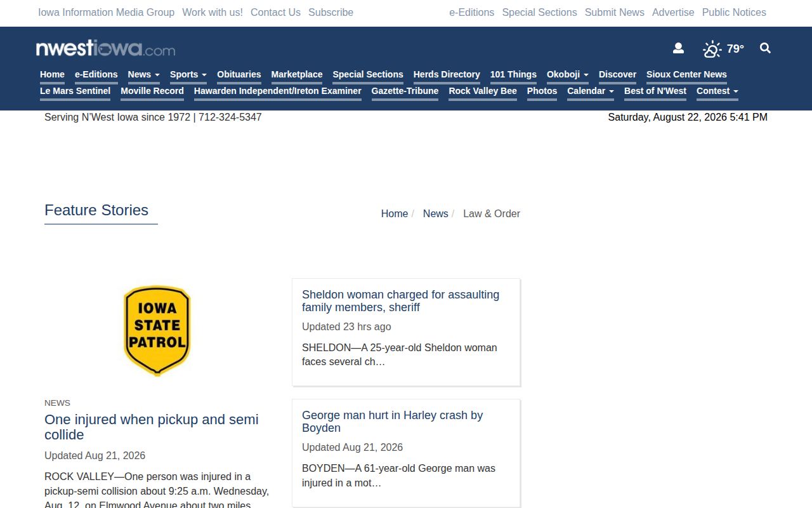The width and height of the screenshot is (812, 508).
Task: Open Best of N'West menu item
Action: pos(655,91)
